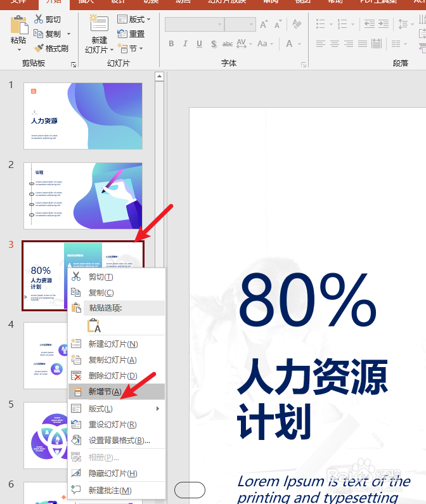
Task: Open the font size combo box
Action: click(240, 25)
